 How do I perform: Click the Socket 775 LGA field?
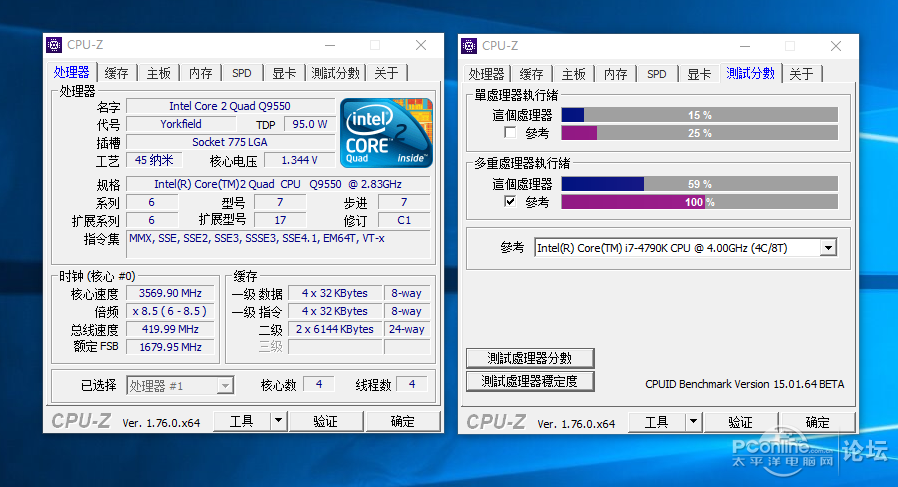[230, 142]
